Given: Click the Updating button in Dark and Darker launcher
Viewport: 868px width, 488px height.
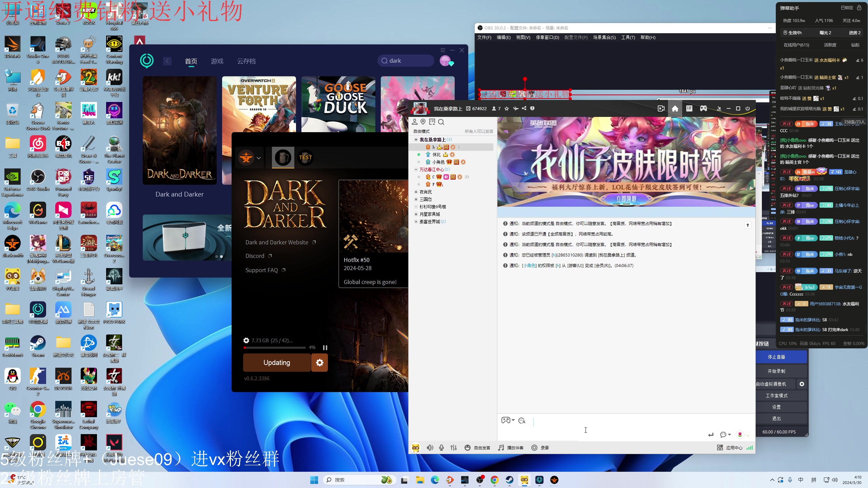Looking at the screenshot, I should tap(276, 362).
